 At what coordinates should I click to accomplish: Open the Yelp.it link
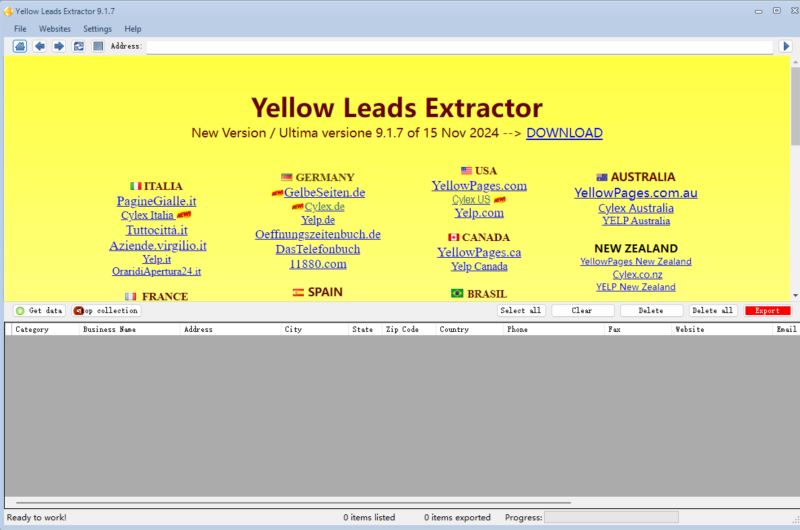(157, 259)
